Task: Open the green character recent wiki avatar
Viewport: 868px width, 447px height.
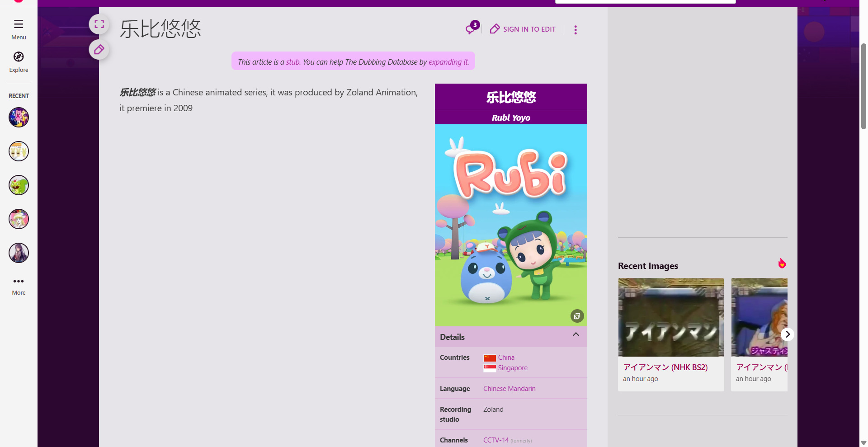Action: click(x=19, y=185)
